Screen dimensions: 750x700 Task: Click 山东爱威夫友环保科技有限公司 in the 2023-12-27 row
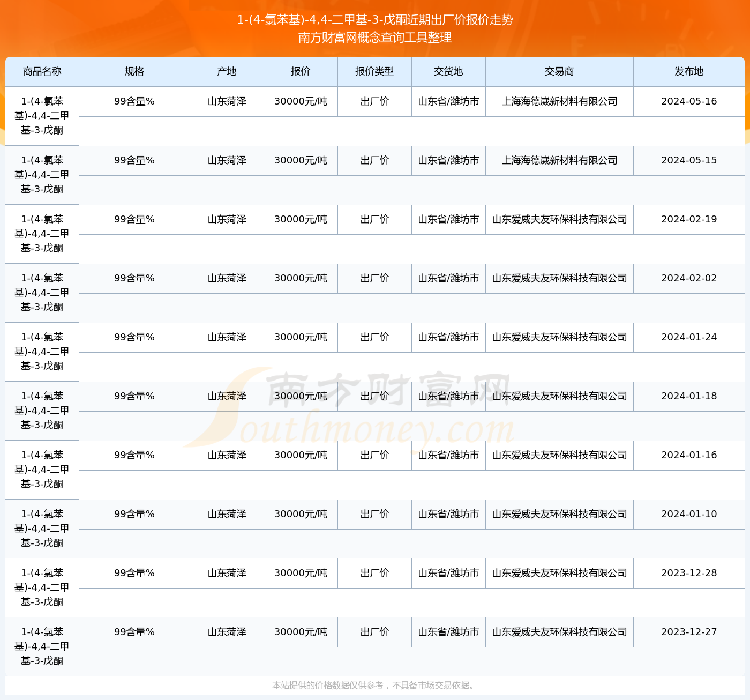tap(559, 632)
